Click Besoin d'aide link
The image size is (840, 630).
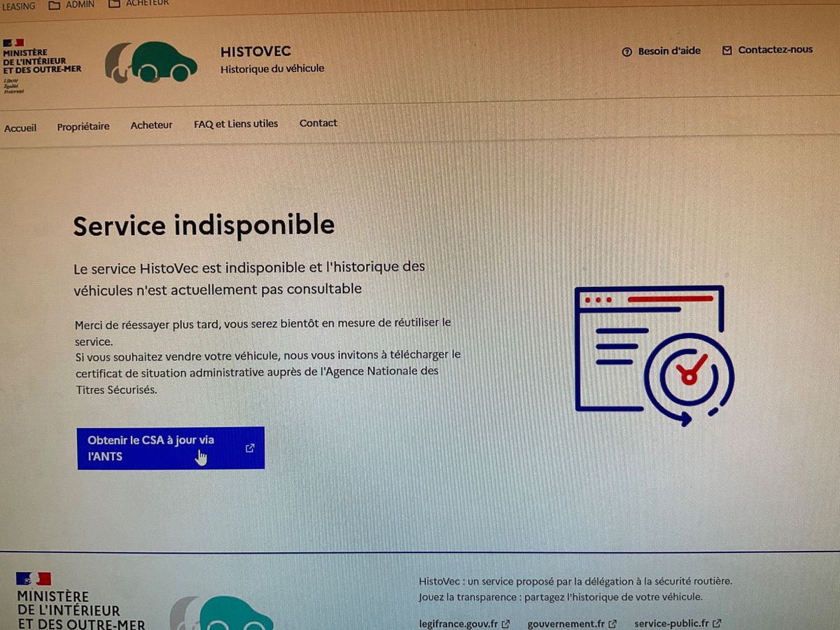(661, 51)
